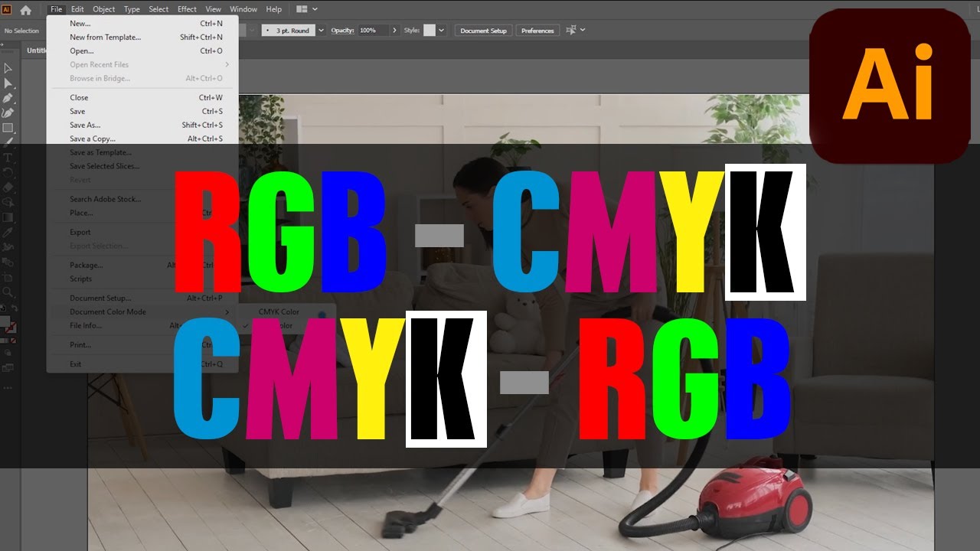Click the Document Setup button
The image size is (980, 551).
pyautogui.click(x=484, y=31)
